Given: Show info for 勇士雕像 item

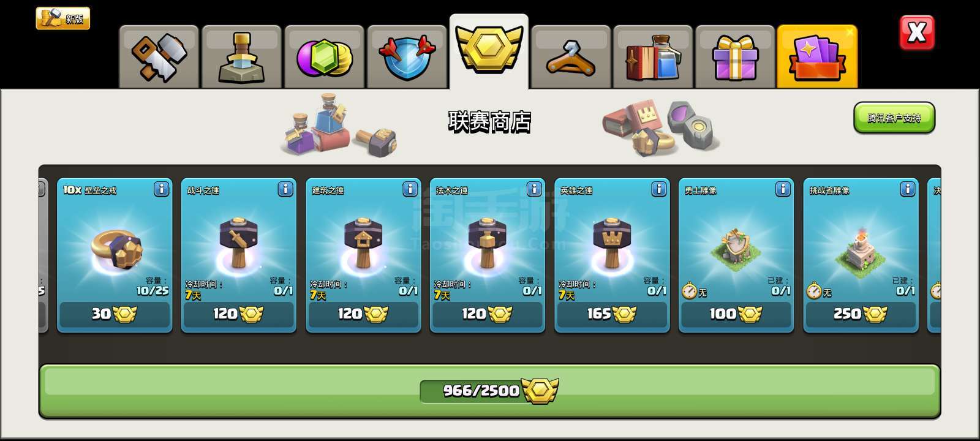Looking at the screenshot, I should pos(783,189).
